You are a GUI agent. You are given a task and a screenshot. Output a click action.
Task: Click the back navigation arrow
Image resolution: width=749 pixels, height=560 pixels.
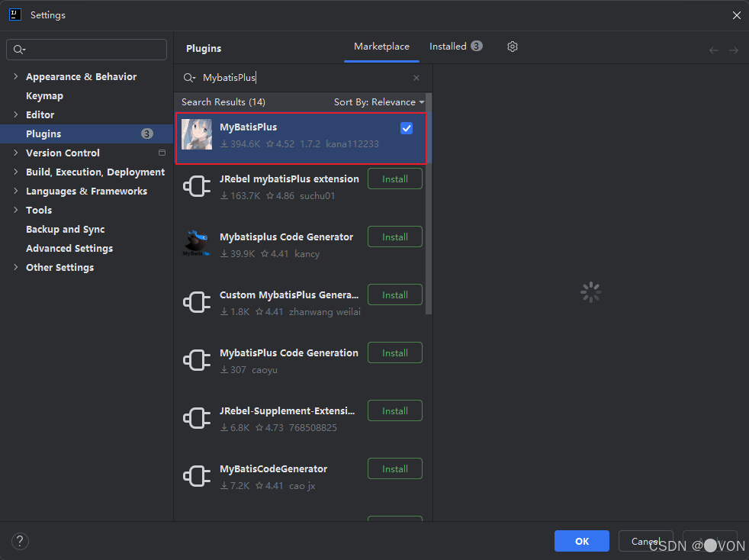click(714, 50)
